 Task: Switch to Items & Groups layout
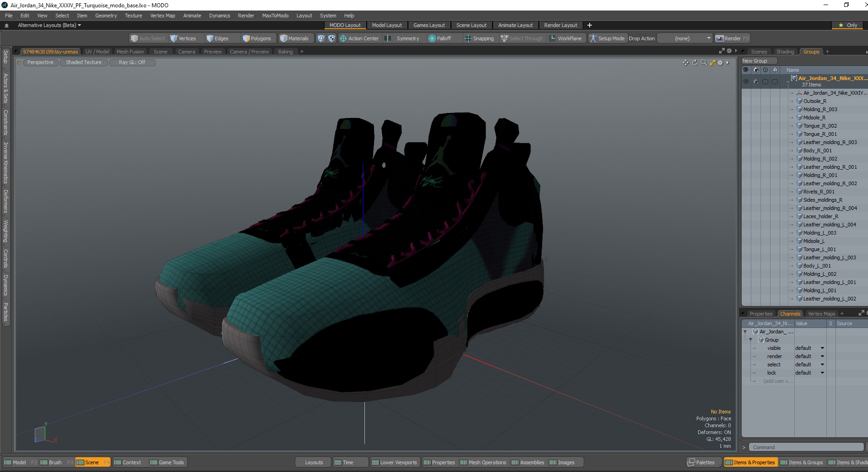pyautogui.click(x=801, y=462)
